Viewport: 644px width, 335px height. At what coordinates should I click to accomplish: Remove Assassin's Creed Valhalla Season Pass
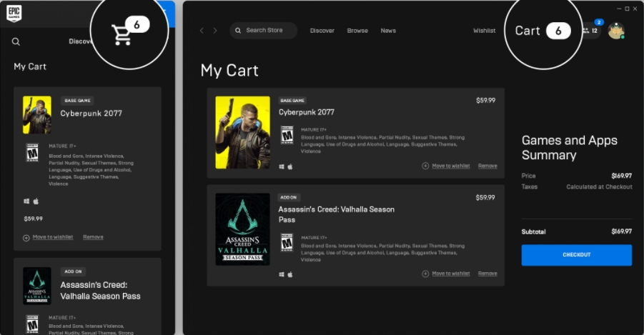tap(487, 274)
